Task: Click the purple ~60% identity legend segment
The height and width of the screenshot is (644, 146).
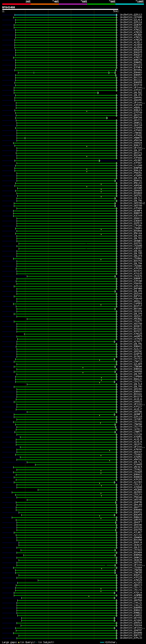Action: [73, 4]
